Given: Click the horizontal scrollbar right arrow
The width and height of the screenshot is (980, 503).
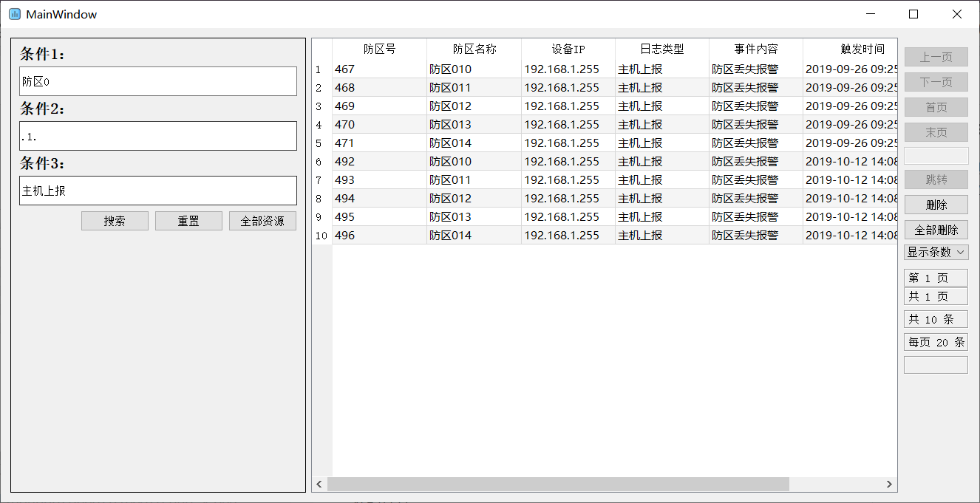Looking at the screenshot, I should point(888,484).
